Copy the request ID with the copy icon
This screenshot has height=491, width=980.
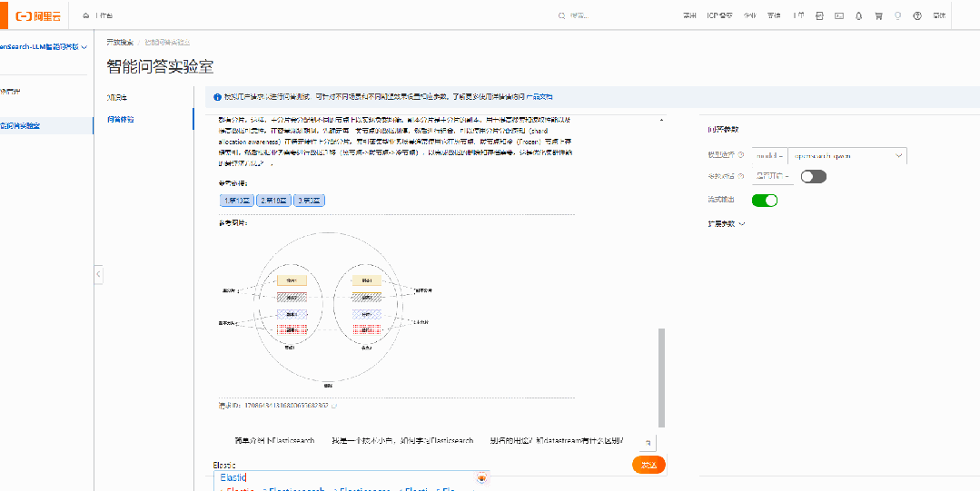tap(334, 406)
